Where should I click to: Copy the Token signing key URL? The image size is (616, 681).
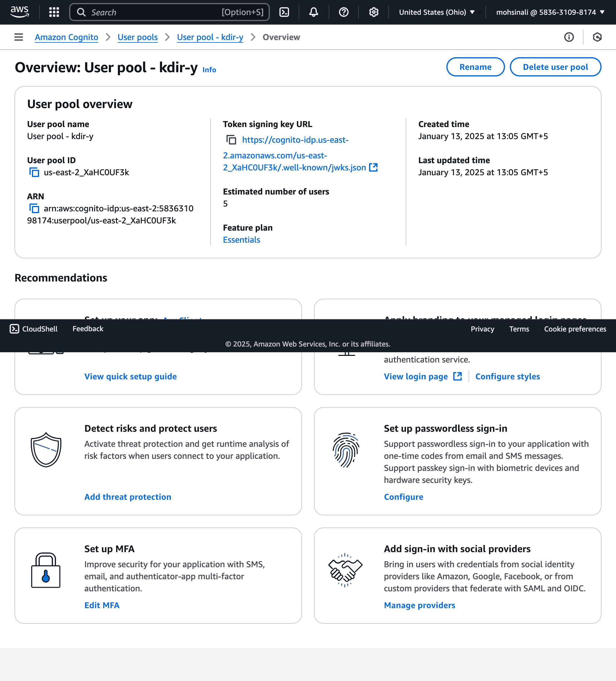231,139
